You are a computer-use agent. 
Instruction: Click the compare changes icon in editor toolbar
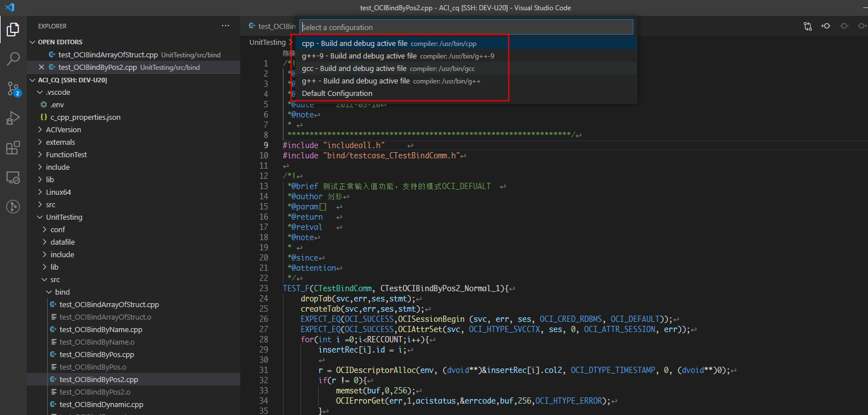tap(808, 26)
